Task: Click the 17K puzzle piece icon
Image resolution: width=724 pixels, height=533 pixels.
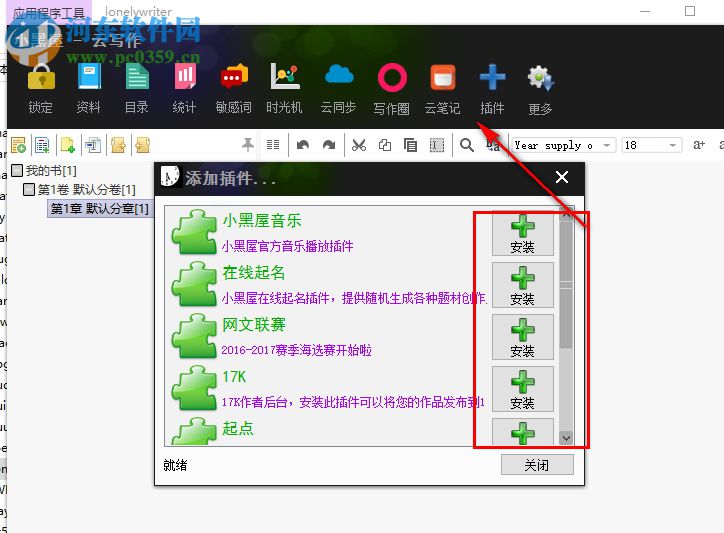Action: pyautogui.click(x=194, y=388)
